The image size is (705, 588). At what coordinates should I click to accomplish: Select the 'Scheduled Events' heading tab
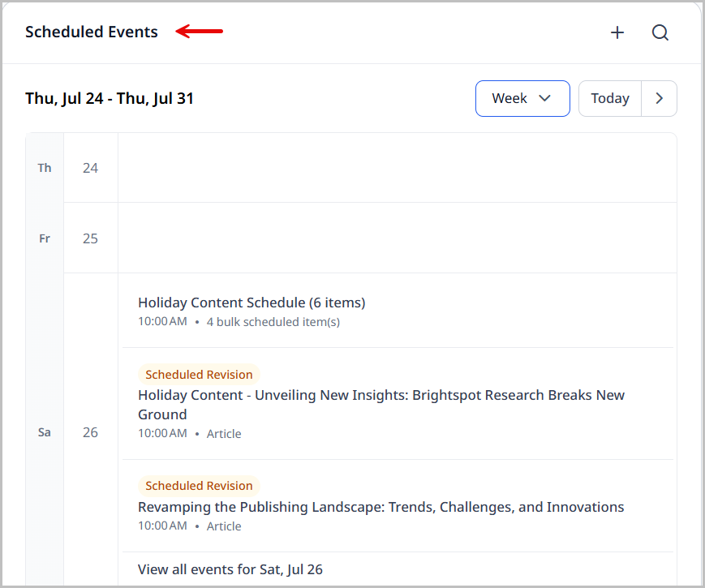[x=92, y=32]
